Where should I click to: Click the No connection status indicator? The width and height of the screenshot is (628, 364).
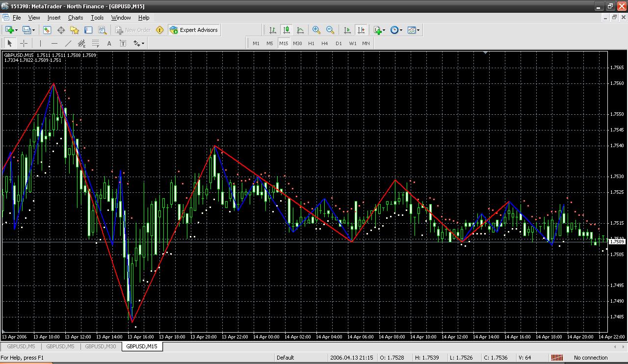tap(591, 358)
